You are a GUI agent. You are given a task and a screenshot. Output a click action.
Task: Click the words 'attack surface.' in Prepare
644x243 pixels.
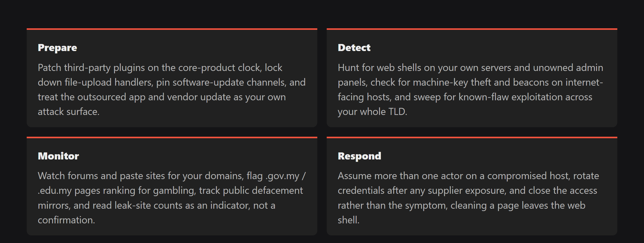pyautogui.click(x=69, y=112)
